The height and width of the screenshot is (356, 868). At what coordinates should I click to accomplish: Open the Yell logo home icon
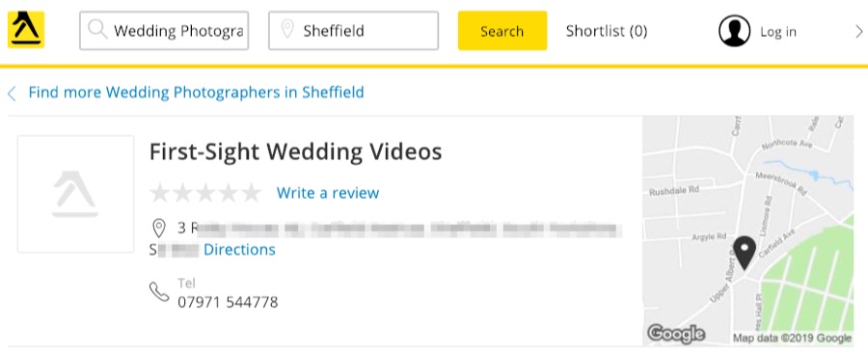coord(25,30)
